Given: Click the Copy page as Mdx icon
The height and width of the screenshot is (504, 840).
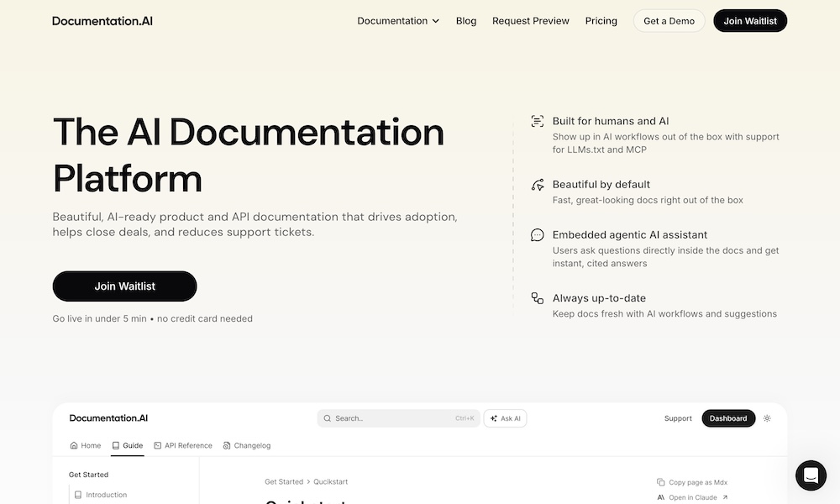Looking at the screenshot, I should [x=660, y=482].
